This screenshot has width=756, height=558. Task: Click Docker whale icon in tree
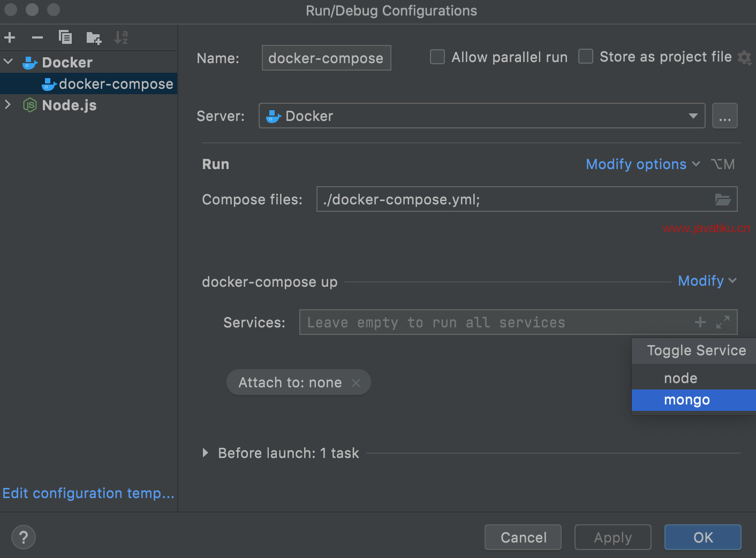(x=30, y=63)
